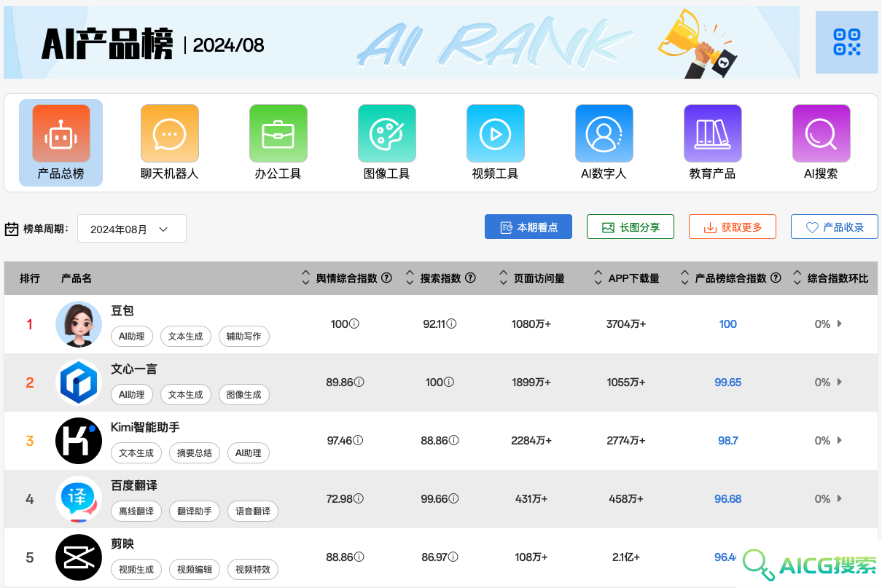Viewport: 882px width, 588px height.
Task: Open the 2024年08月 period dropdown
Action: (132, 229)
